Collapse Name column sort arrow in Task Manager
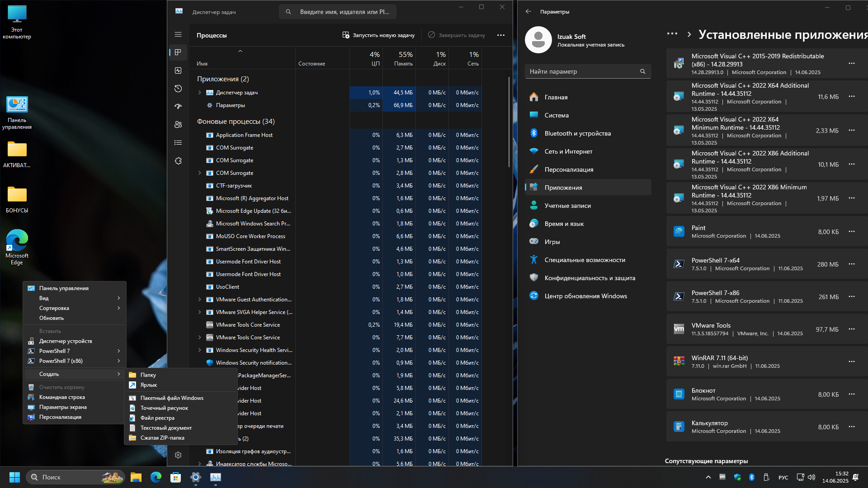The height and width of the screenshot is (488, 868). pos(240,51)
